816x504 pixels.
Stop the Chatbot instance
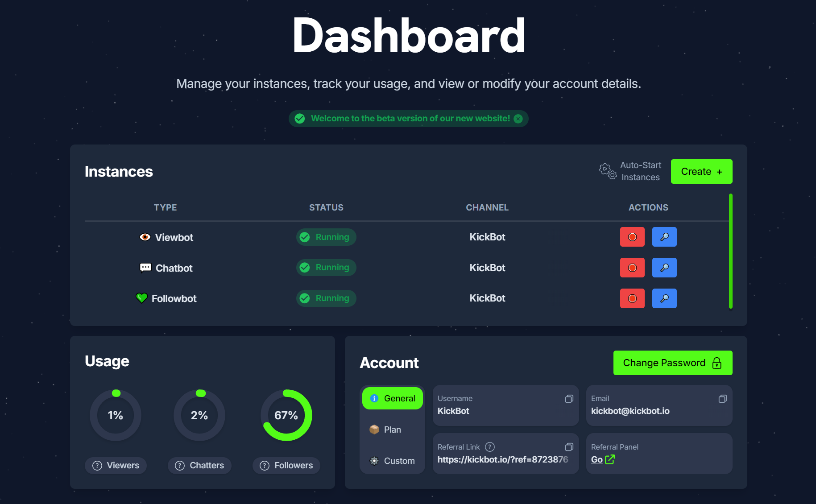tap(632, 268)
